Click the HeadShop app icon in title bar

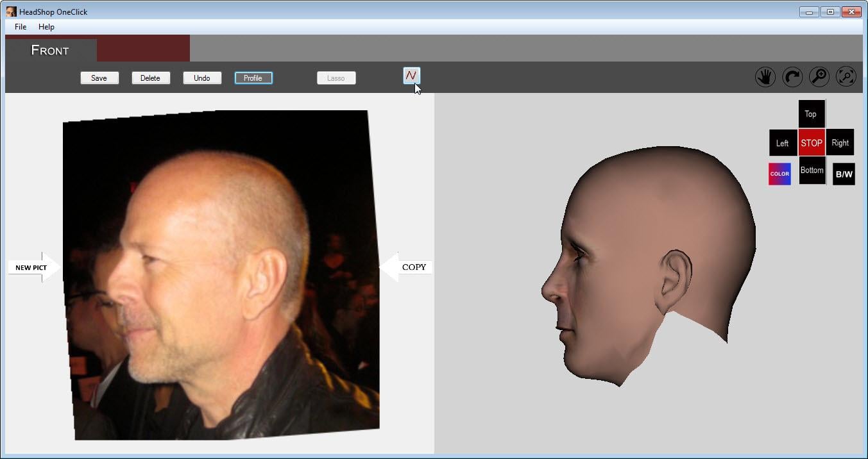pyautogui.click(x=11, y=12)
